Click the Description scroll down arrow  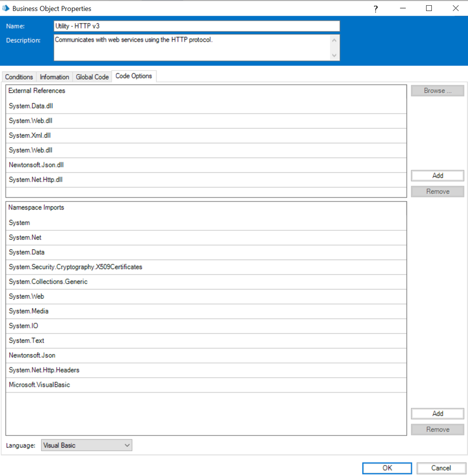(334, 55)
